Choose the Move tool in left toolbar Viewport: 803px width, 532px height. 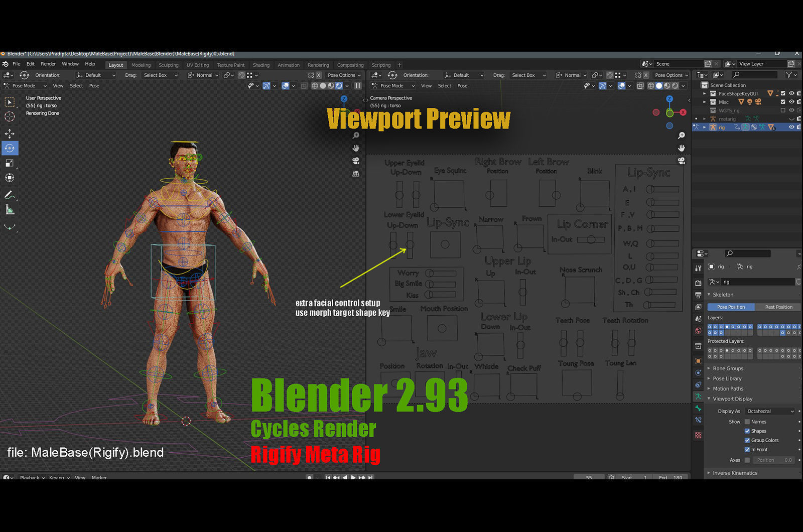(x=10, y=134)
